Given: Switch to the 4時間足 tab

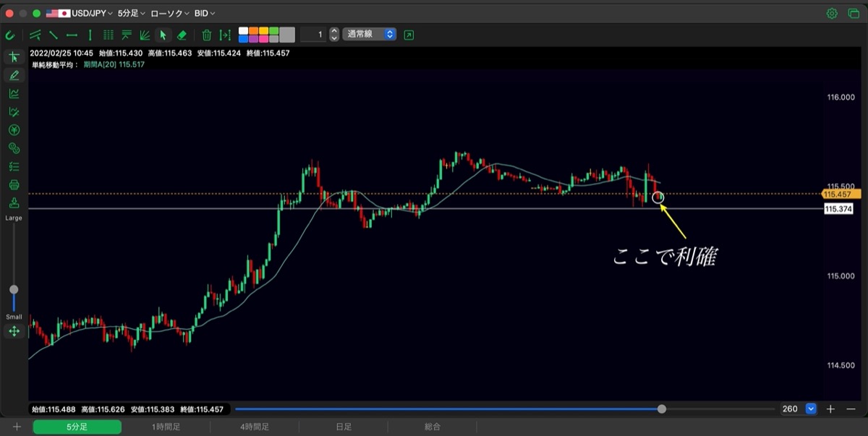Looking at the screenshot, I should tap(255, 427).
